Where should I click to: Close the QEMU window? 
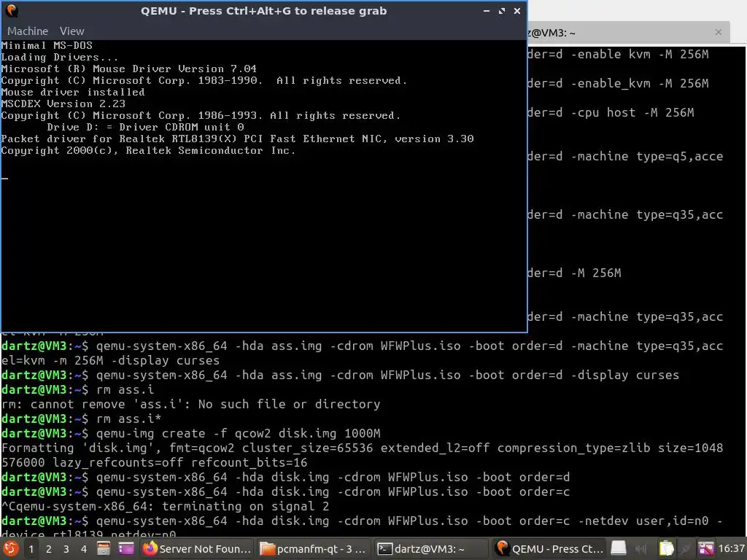517,10
